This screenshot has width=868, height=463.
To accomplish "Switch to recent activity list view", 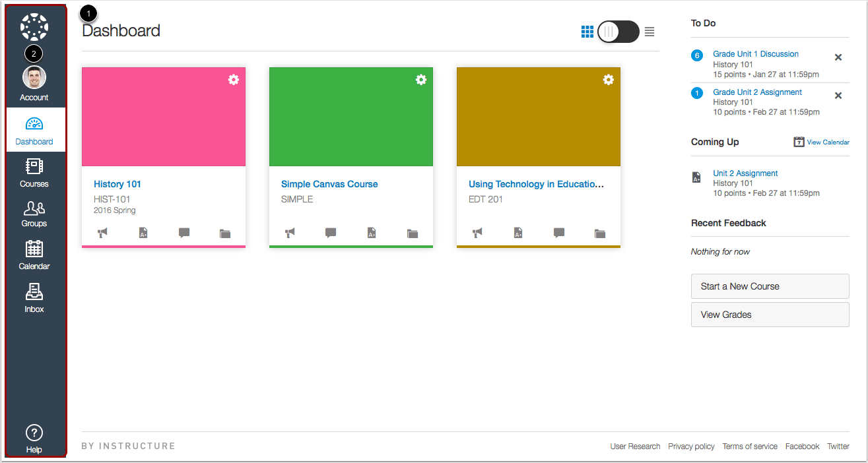I will [x=649, y=31].
